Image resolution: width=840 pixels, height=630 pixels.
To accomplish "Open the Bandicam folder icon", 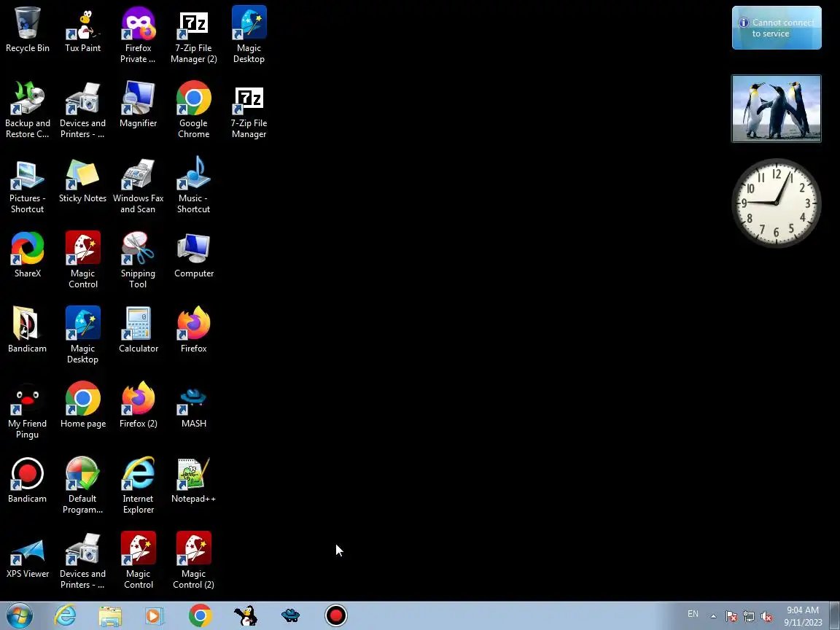I will pos(27,330).
